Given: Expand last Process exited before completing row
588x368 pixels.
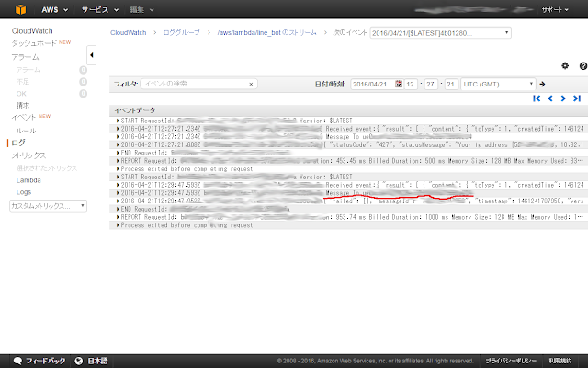Looking at the screenshot, I should pyautogui.click(x=118, y=225).
